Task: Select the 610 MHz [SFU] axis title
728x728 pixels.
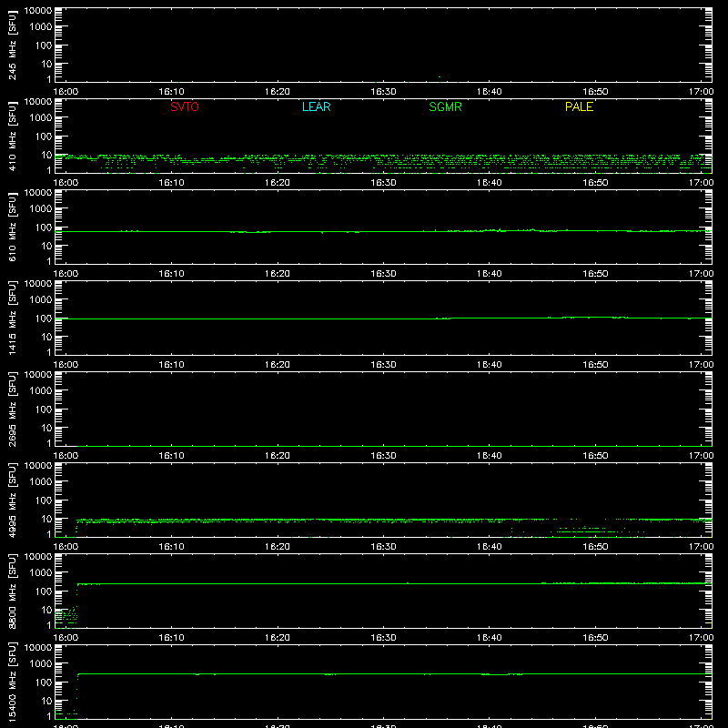Action: tap(13, 227)
